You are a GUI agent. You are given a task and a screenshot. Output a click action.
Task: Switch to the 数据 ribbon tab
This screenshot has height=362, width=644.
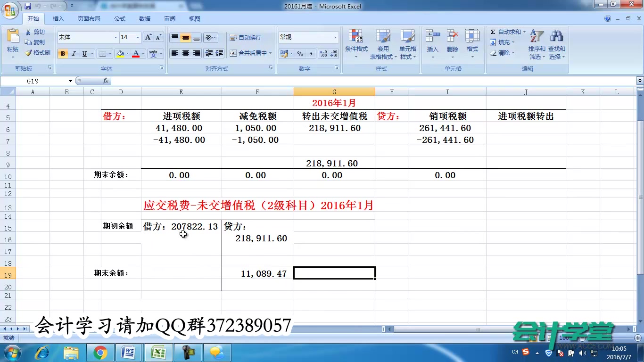(144, 18)
